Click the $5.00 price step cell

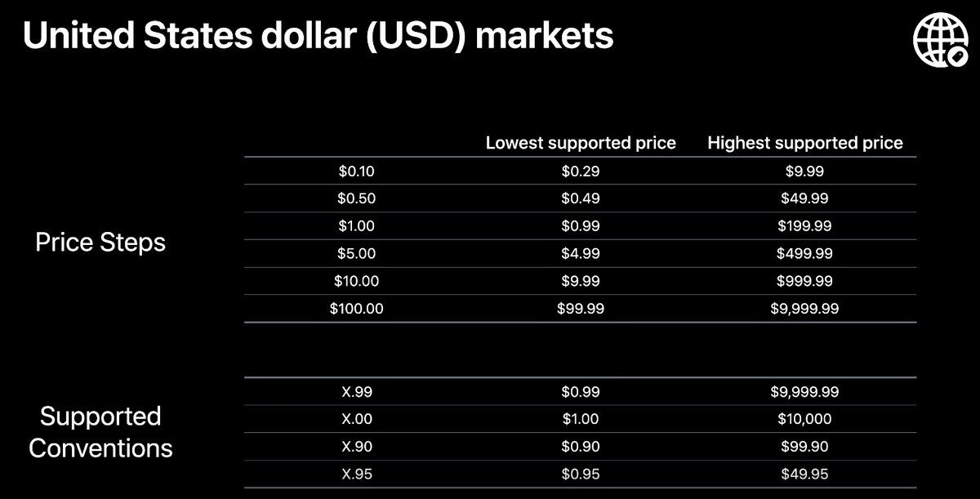click(357, 254)
